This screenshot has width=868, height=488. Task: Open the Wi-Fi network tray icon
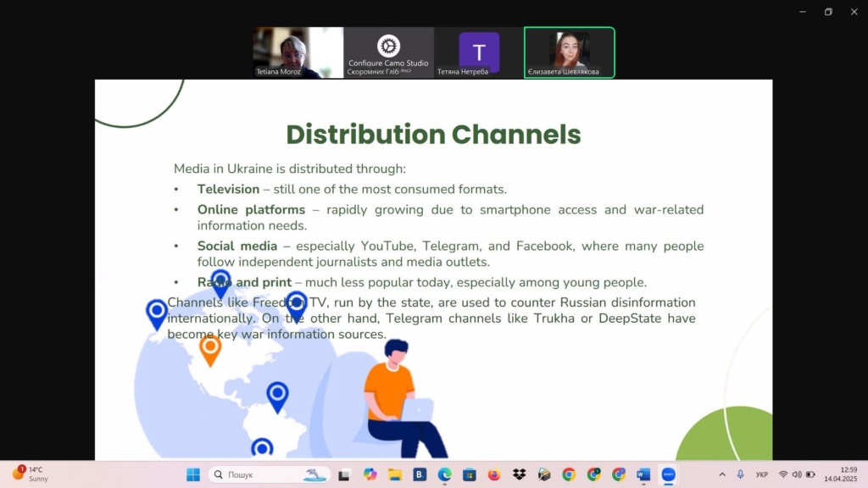(783, 474)
